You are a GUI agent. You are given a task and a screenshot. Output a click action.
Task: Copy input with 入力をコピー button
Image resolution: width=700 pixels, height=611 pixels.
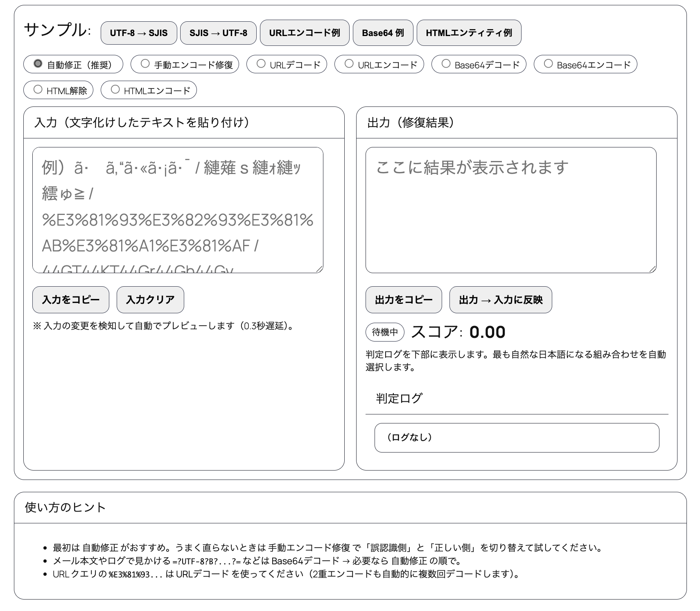click(71, 300)
